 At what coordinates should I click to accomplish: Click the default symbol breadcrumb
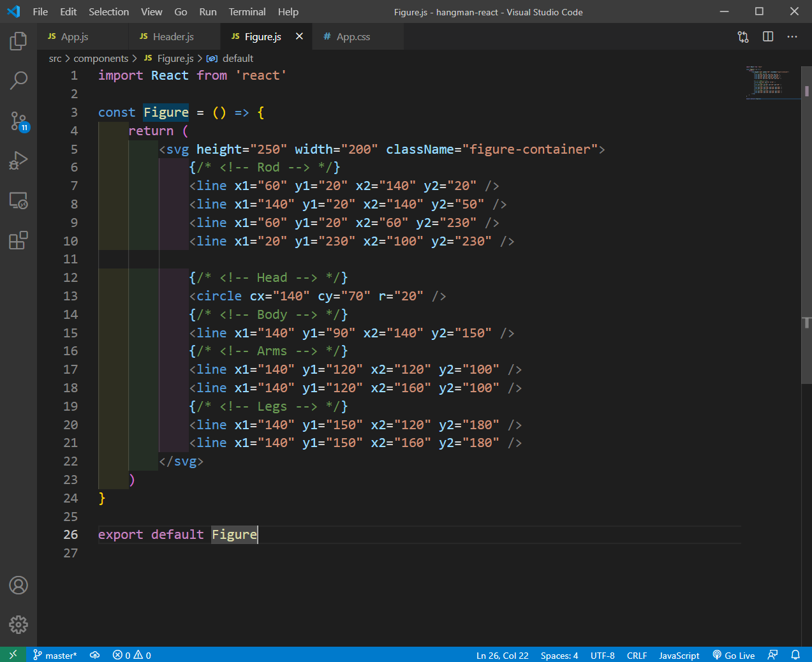tap(230, 58)
